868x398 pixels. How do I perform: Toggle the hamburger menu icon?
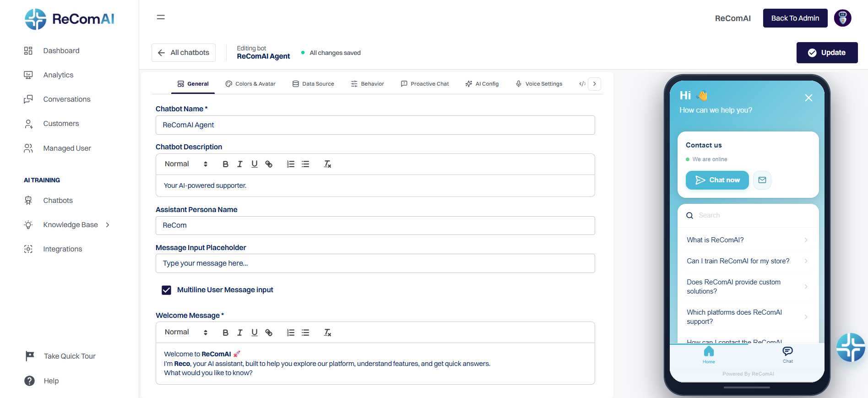click(x=161, y=17)
